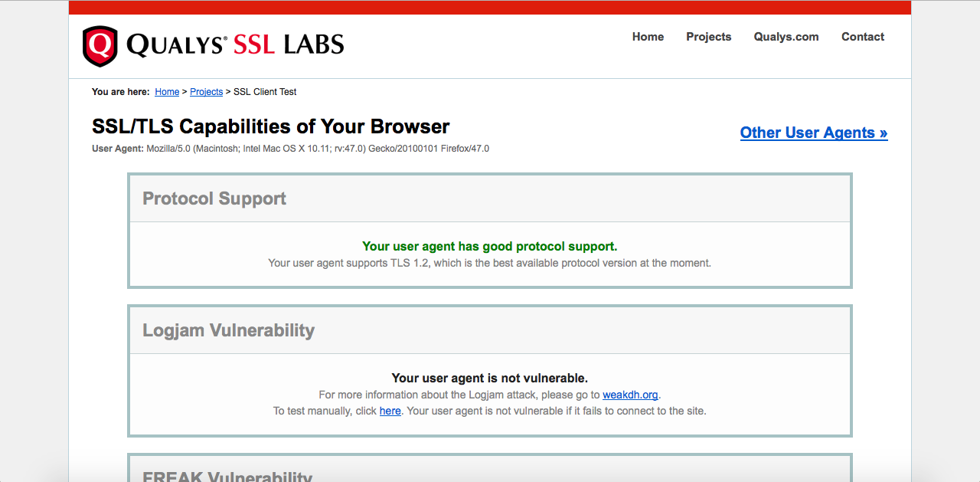
Task: Open the Other User Agents » link
Action: [814, 133]
